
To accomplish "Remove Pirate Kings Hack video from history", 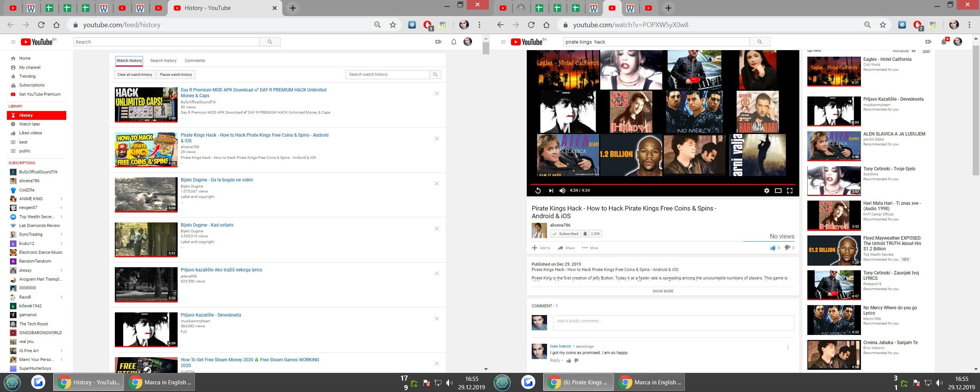I will click(x=437, y=139).
